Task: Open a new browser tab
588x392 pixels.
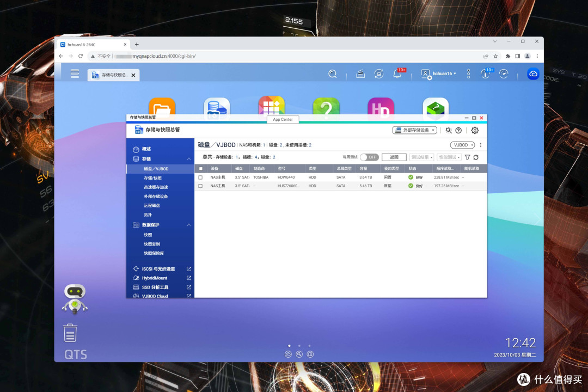Action: (x=137, y=44)
